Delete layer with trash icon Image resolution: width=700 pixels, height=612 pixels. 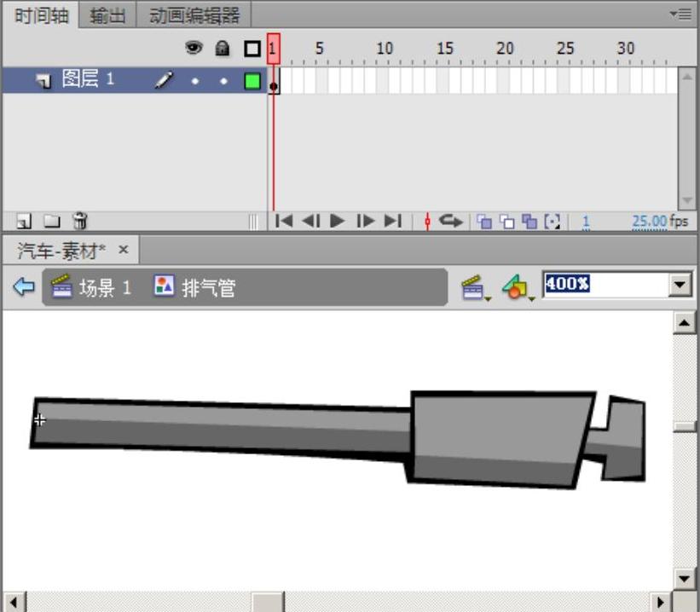79,222
